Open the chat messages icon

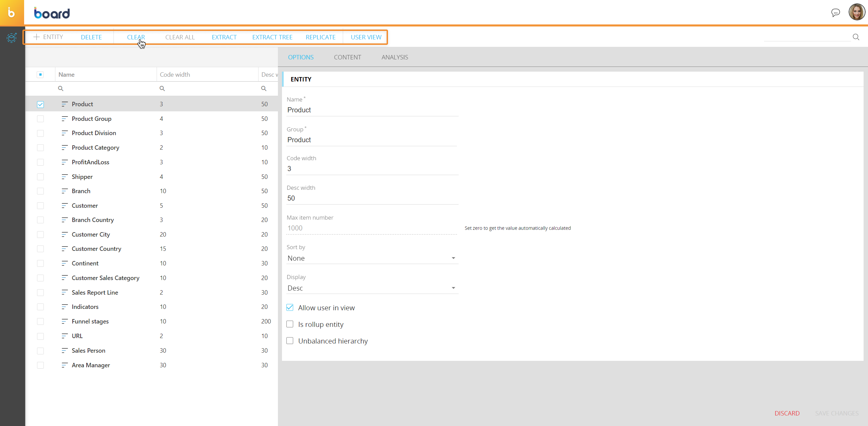click(x=835, y=13)
